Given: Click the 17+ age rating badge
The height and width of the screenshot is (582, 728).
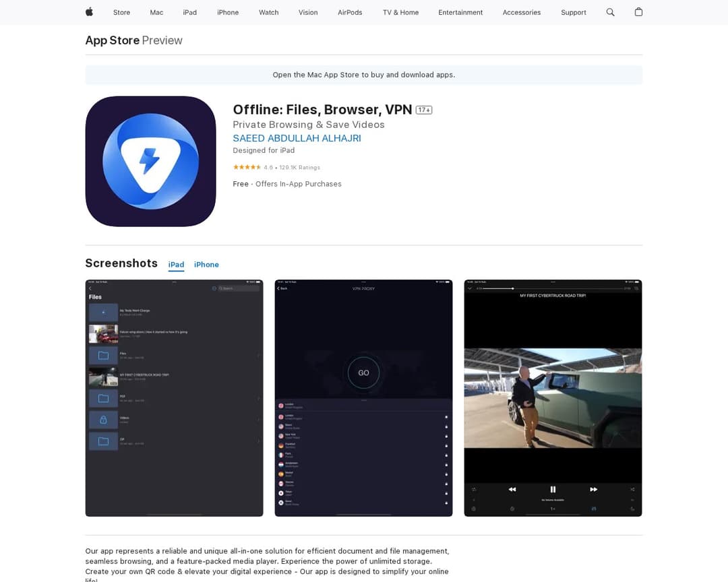Looking at the screenshot, I should coord(423,110).
